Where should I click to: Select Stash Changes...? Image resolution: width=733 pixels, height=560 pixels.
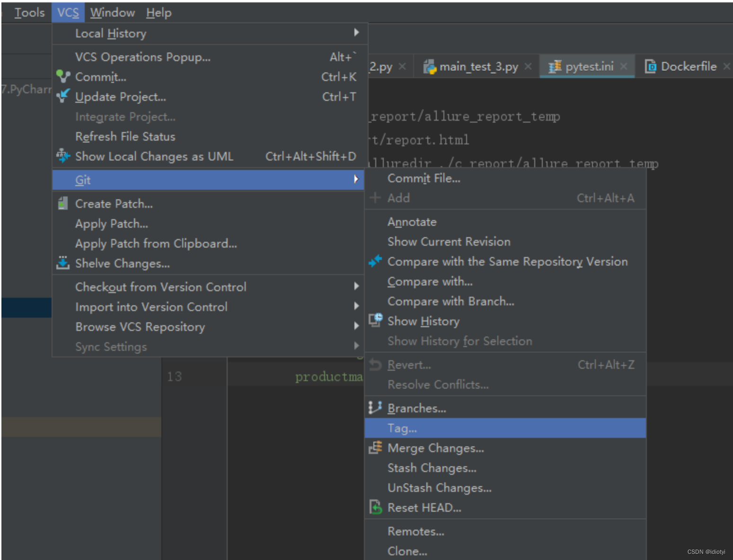(505, 468)
